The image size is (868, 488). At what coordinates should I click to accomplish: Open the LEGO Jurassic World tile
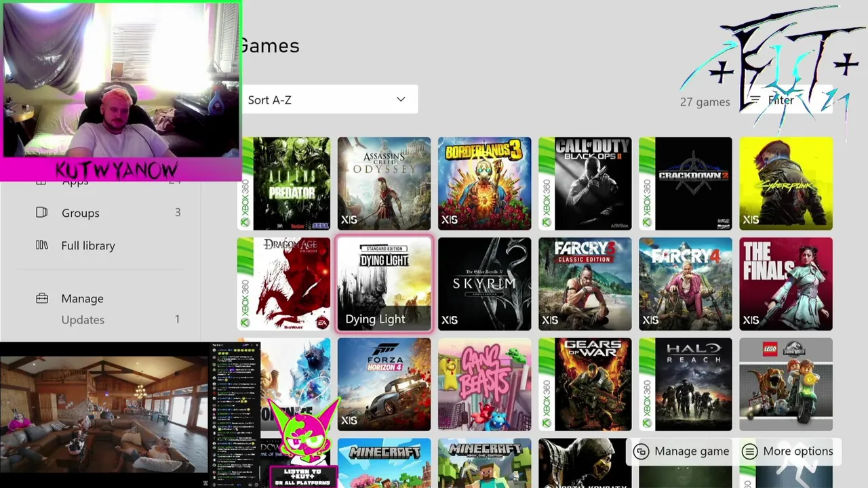coord(785,384)
